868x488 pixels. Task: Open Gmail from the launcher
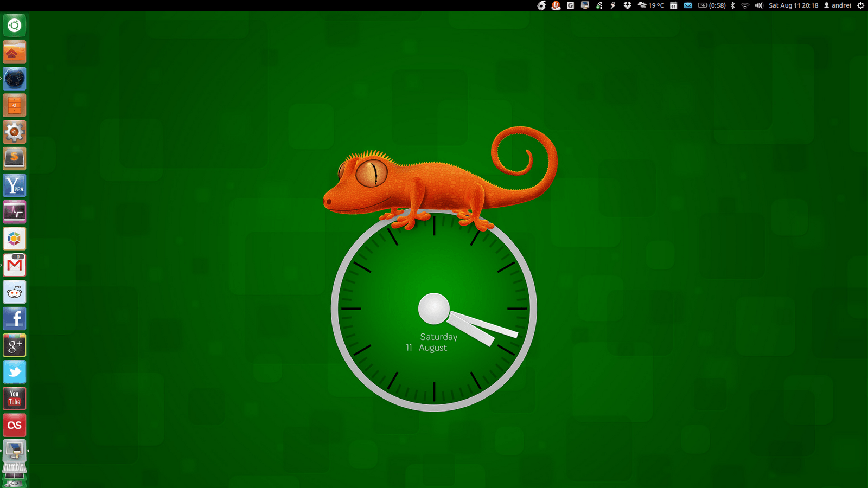tap(14, 265)
